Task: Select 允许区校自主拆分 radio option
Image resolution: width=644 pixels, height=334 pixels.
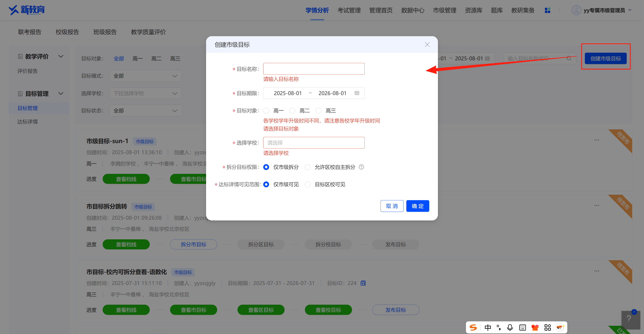Action: tap(308, 167)
